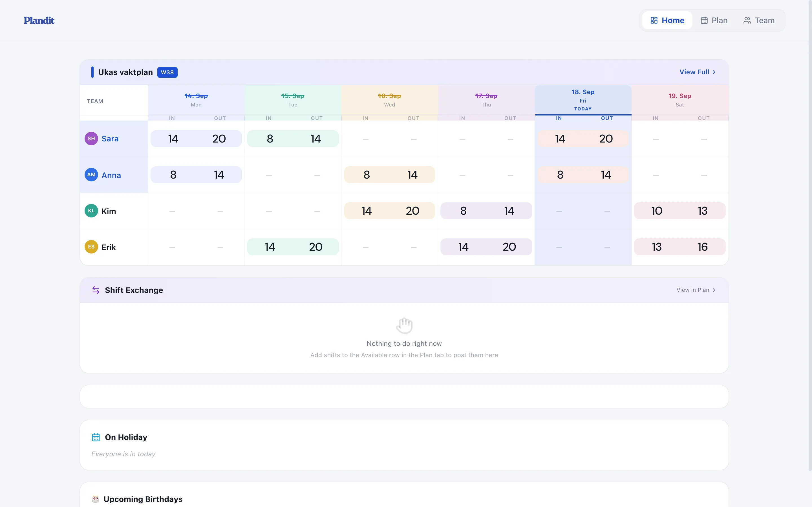
Task: Click the page vertical scrollbar
Action: point(810,235)
